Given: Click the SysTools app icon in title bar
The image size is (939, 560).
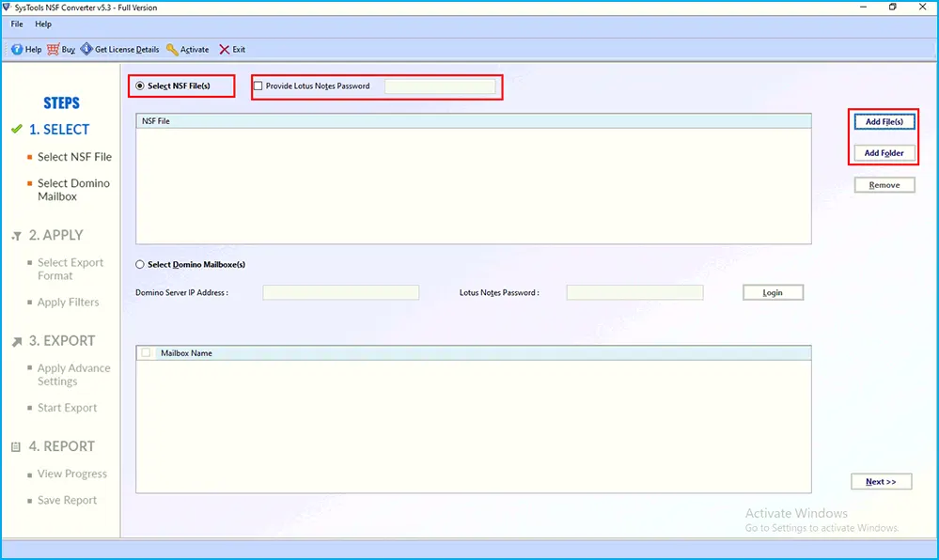Looking at the screenshot, I should 7,8.
